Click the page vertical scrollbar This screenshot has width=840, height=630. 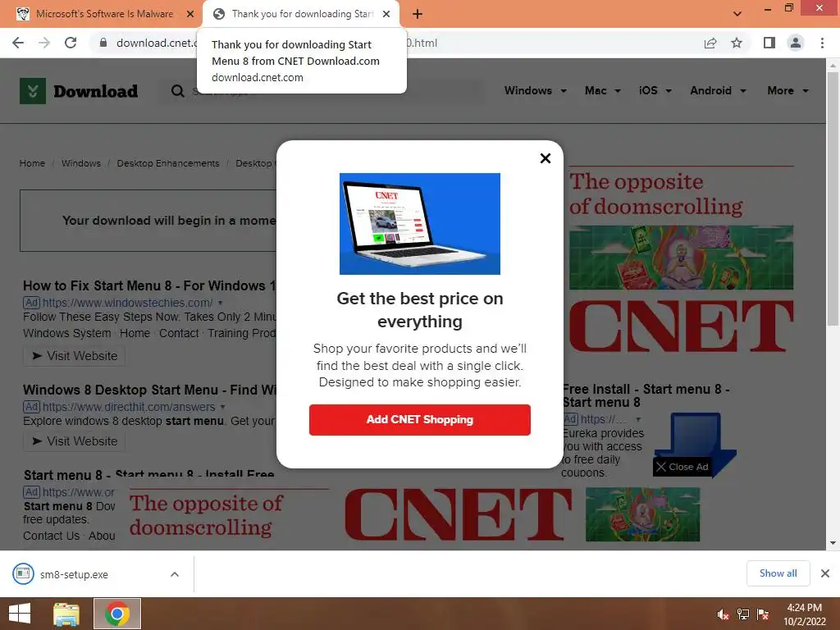click(832, 199)
